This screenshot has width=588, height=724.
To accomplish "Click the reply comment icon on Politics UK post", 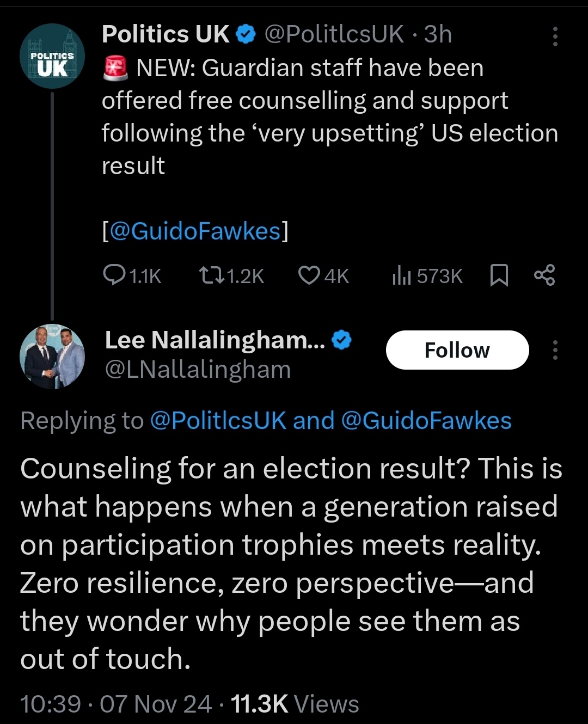I will tap(114, 275).
